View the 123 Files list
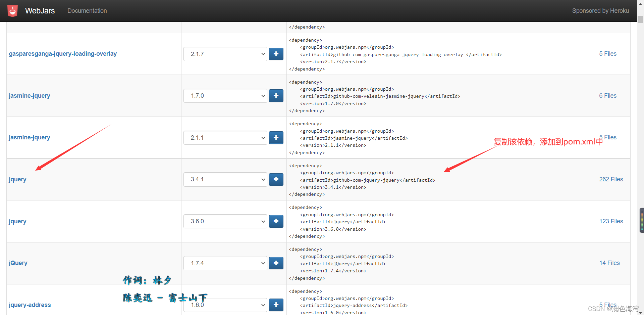This screenshot has width=644, height=315. [611, 221]
